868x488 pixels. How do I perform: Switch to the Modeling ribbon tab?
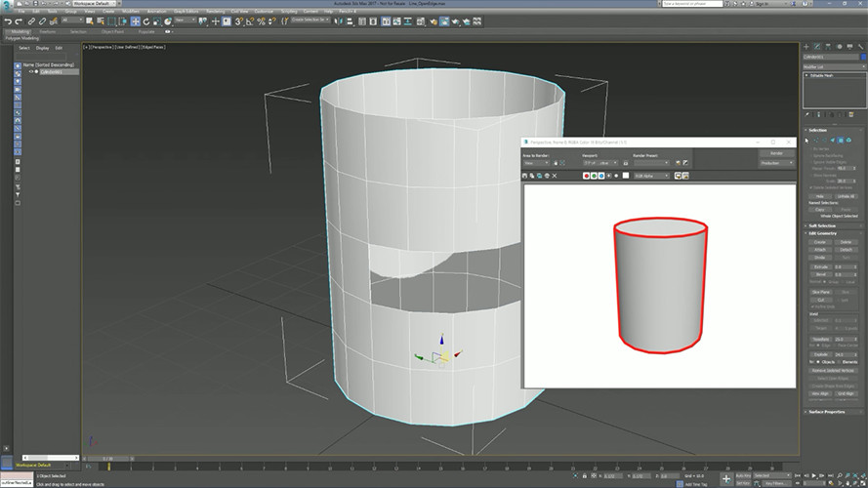click(21, 31)
